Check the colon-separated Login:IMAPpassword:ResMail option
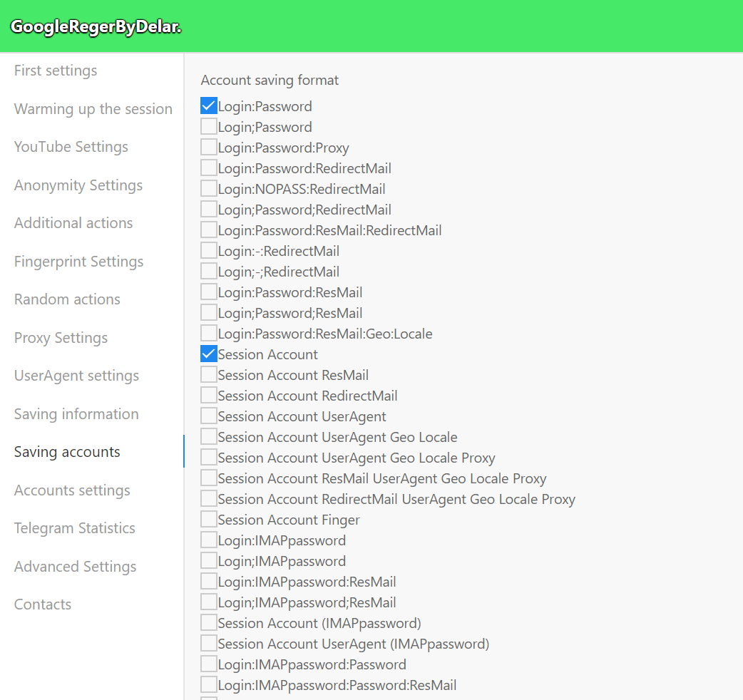 [208, 582]
